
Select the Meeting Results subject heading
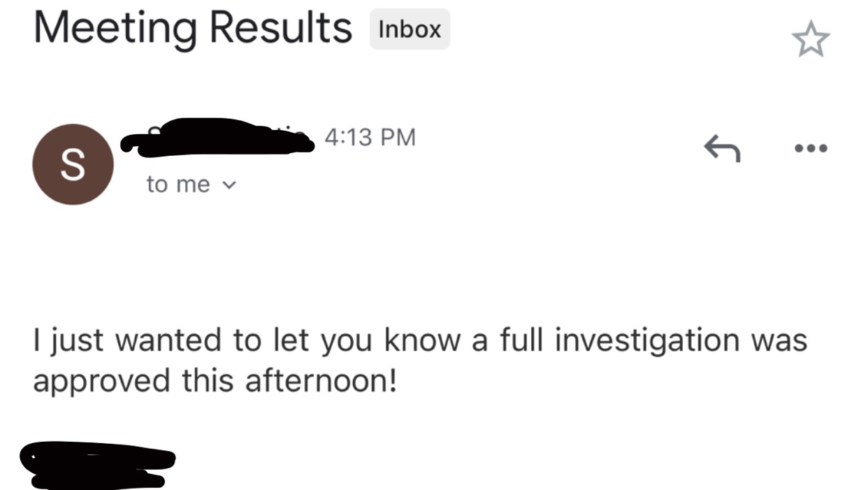[193, 29]
